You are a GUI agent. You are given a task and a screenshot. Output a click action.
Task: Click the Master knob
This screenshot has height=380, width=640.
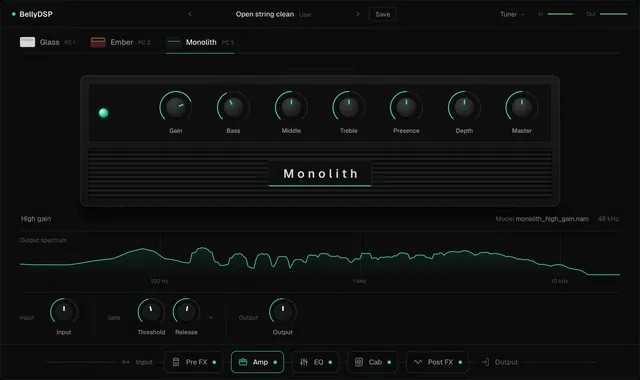522,107
